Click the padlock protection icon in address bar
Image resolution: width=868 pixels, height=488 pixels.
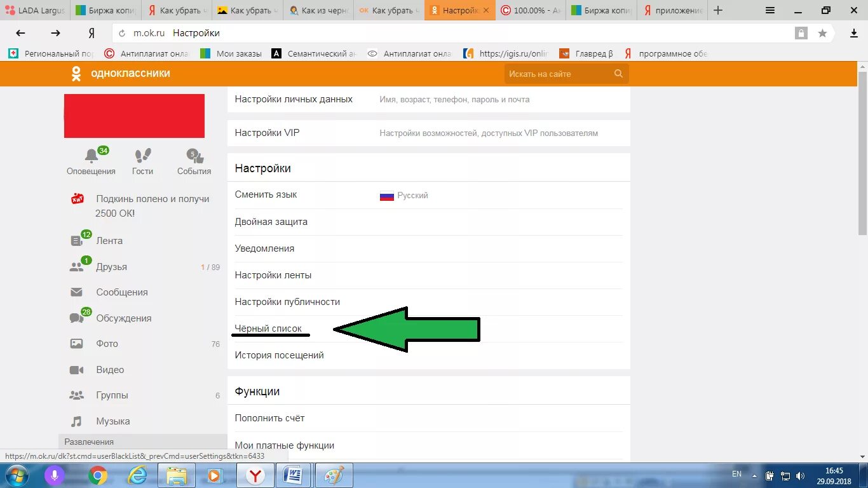coord(802,33)
